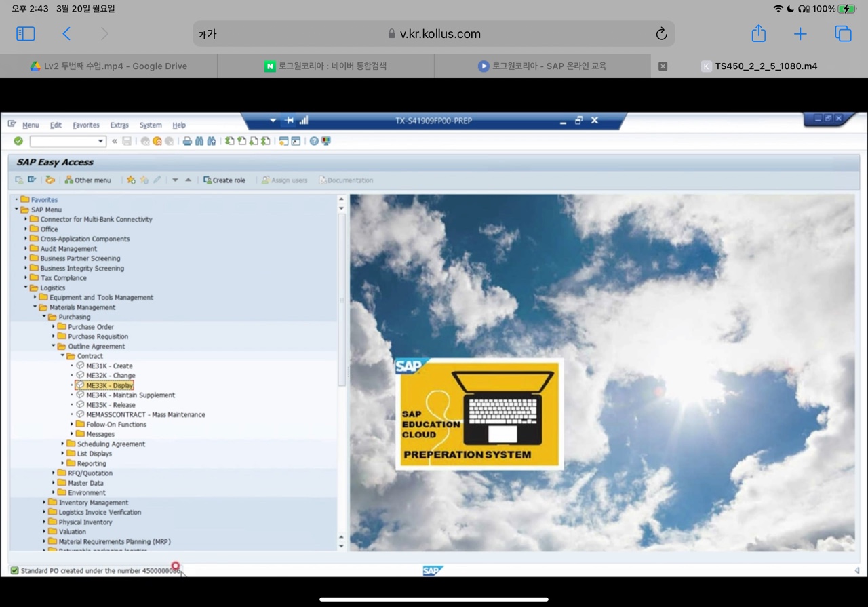The height and width of the screenshot is (607, 868).
Task: Click the Next Page navigation icon
Action: [254, 141]
